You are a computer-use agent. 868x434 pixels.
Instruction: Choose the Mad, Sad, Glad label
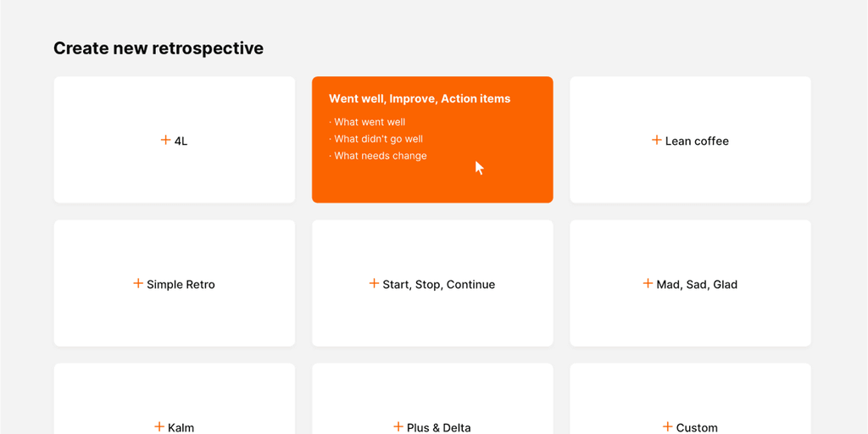click(697, 284)
